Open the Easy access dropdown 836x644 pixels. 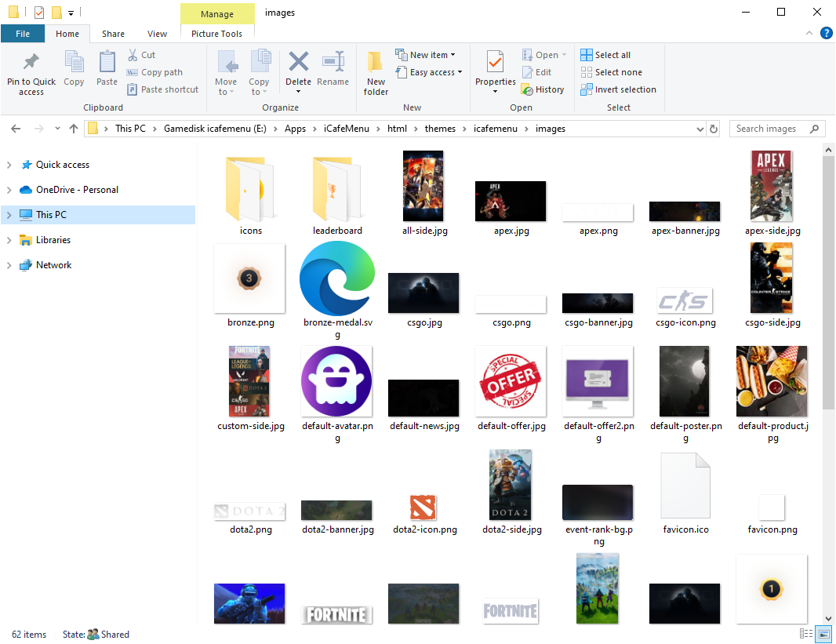(431, 72)
